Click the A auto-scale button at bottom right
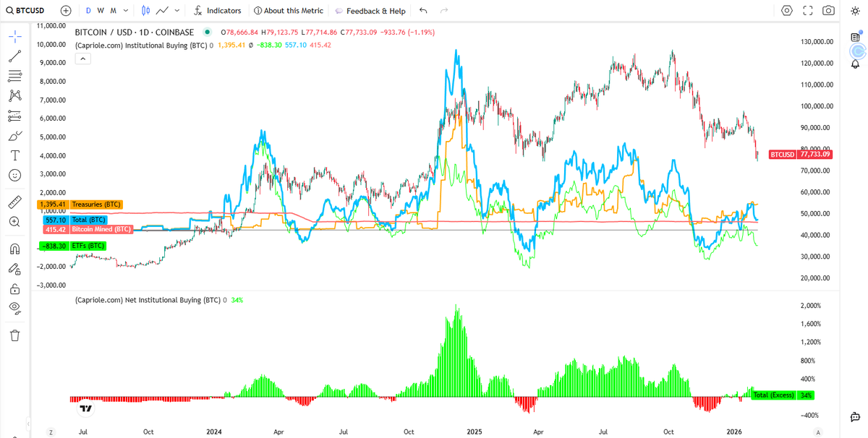This screenshot has height=438, width=868. (x=818, y=432)
